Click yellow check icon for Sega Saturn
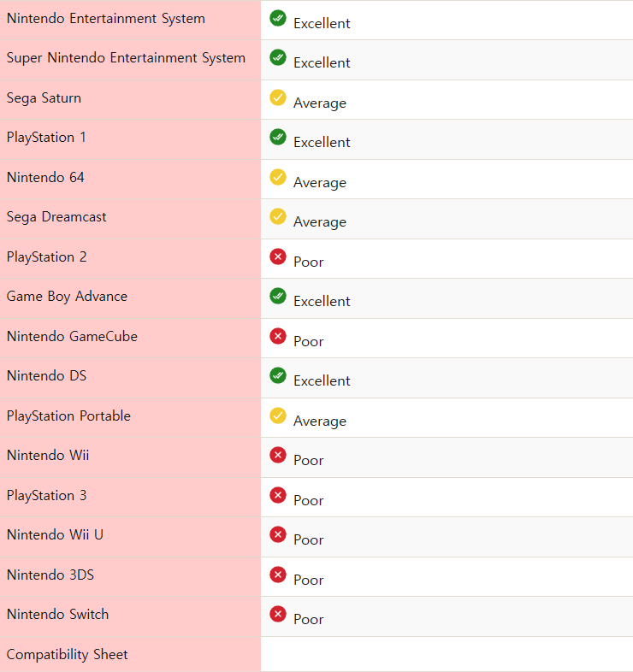Screen dimensions: 633x672 point(278,97)
